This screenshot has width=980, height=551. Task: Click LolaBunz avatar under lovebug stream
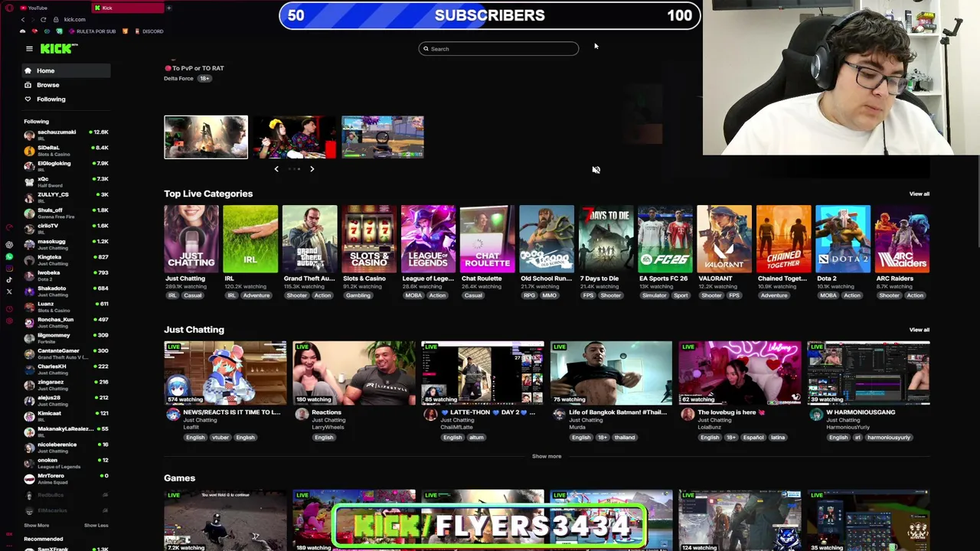coord(688,415)
